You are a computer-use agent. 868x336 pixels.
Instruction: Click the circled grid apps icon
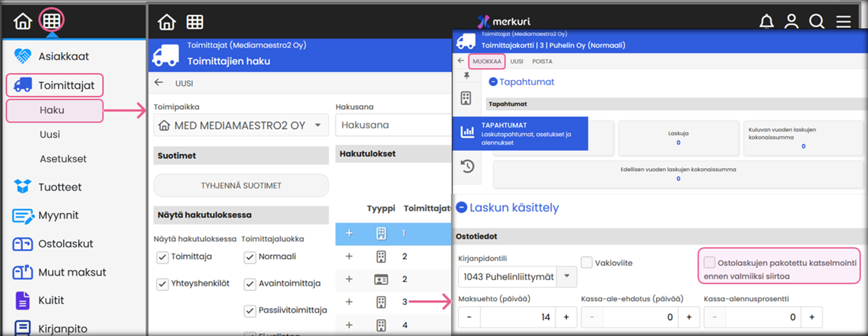point(51,20)
